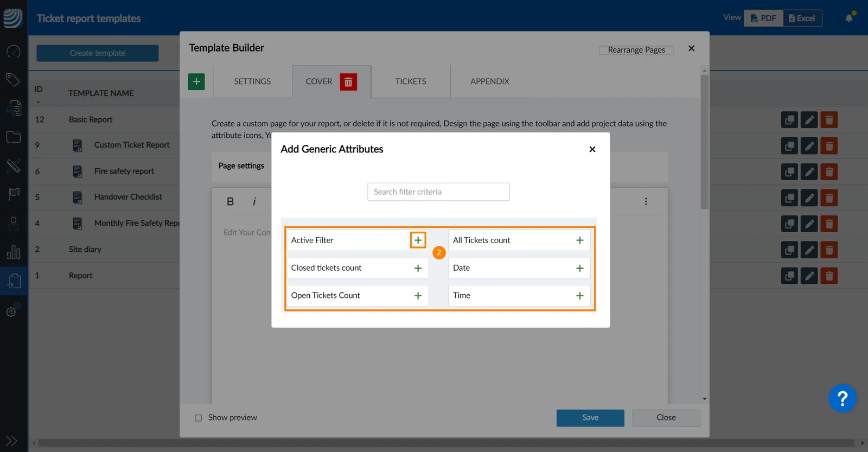Viewport: 868px width, 452px height.
Task: Click the Save button
Action: pyautogui.click(x=590, y=418)
